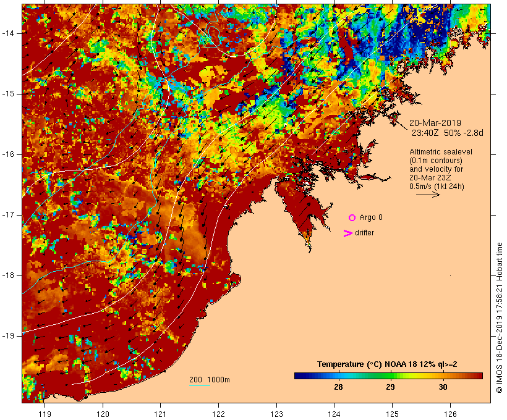Viewport: 507px width, 420px height.
Task: Click the Argo 0 legend label
Action: 371,217
